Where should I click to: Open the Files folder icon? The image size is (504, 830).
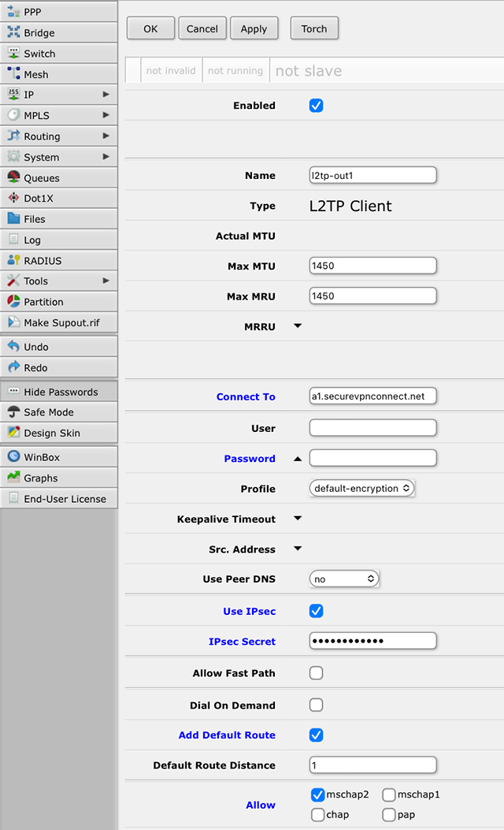coord(13,218)
